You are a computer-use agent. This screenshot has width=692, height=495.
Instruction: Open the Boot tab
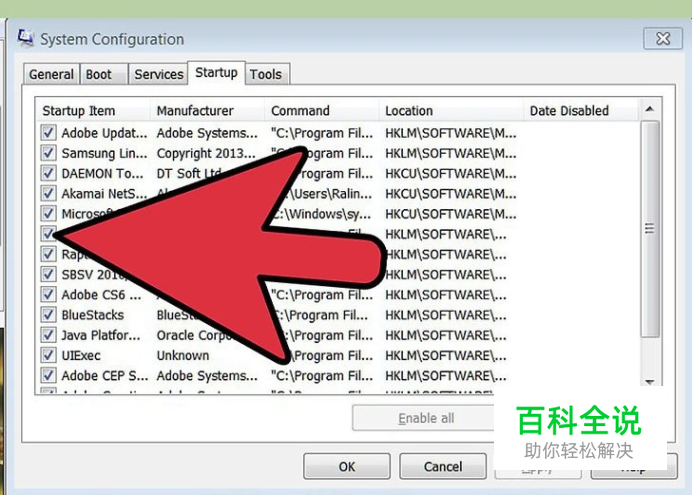(104, 74)
